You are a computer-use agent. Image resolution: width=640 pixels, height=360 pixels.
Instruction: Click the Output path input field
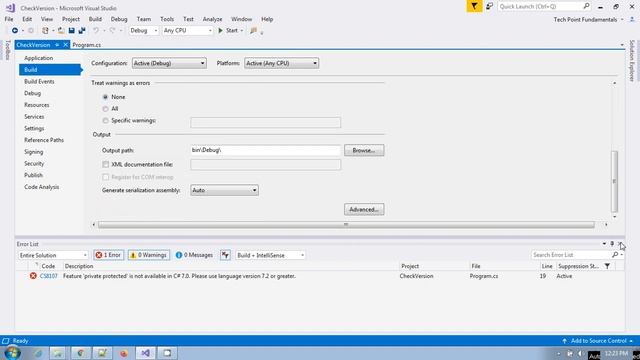pyautogui.click(x=265, y=150)
